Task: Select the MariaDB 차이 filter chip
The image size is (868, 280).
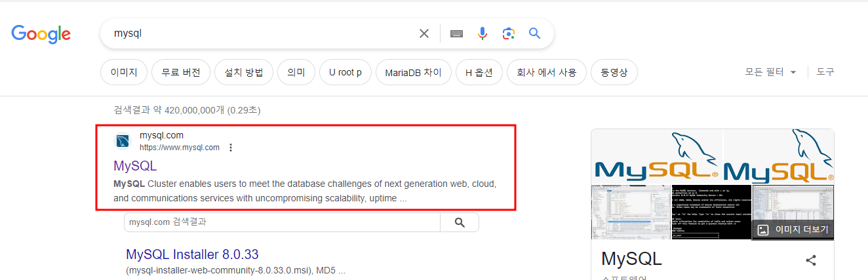Action: click(x=414, y=72)
